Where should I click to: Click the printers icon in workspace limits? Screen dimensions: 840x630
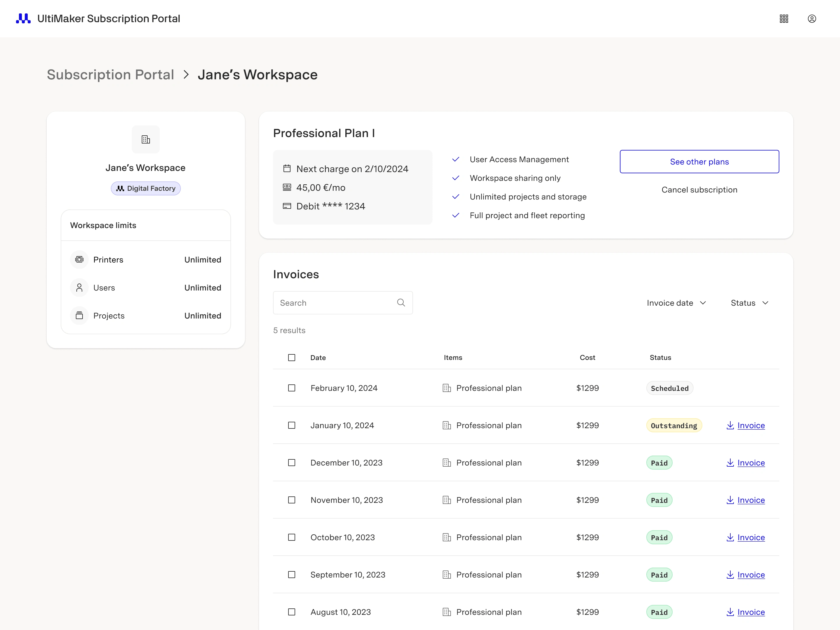79,259
